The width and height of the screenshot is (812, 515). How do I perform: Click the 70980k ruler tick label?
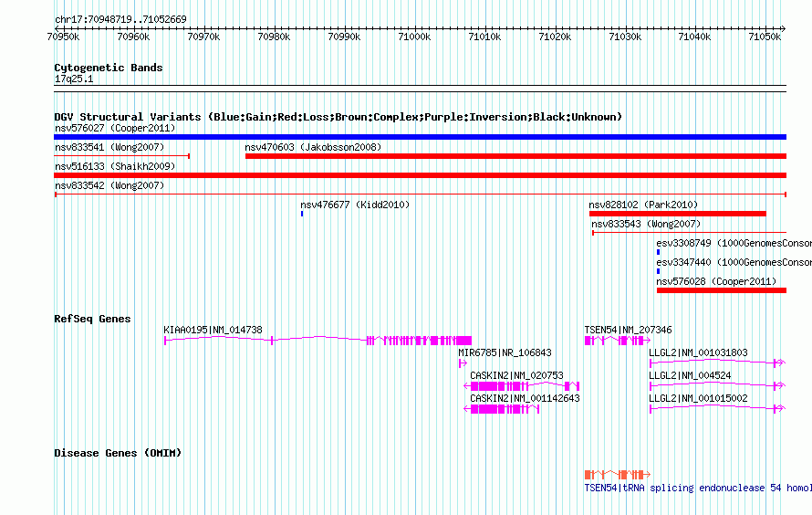274,37
